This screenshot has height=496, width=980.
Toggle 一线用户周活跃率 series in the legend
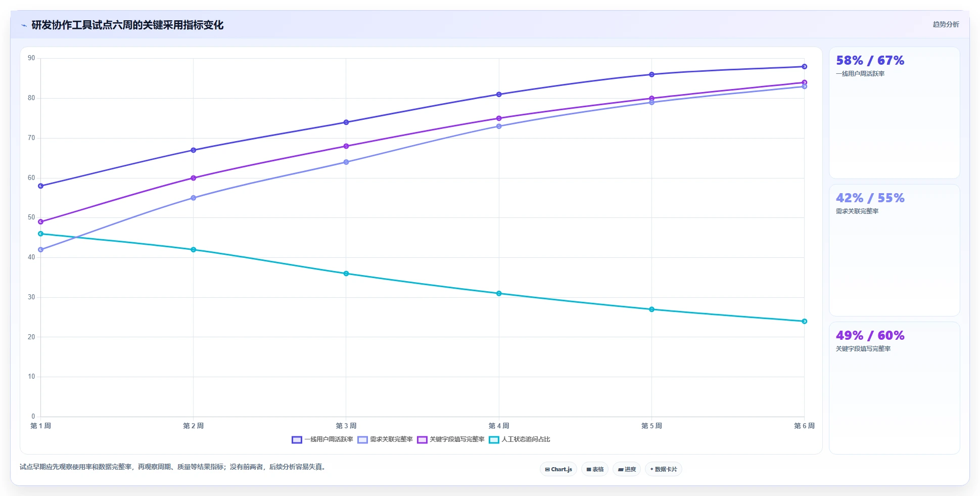(322, 439)
